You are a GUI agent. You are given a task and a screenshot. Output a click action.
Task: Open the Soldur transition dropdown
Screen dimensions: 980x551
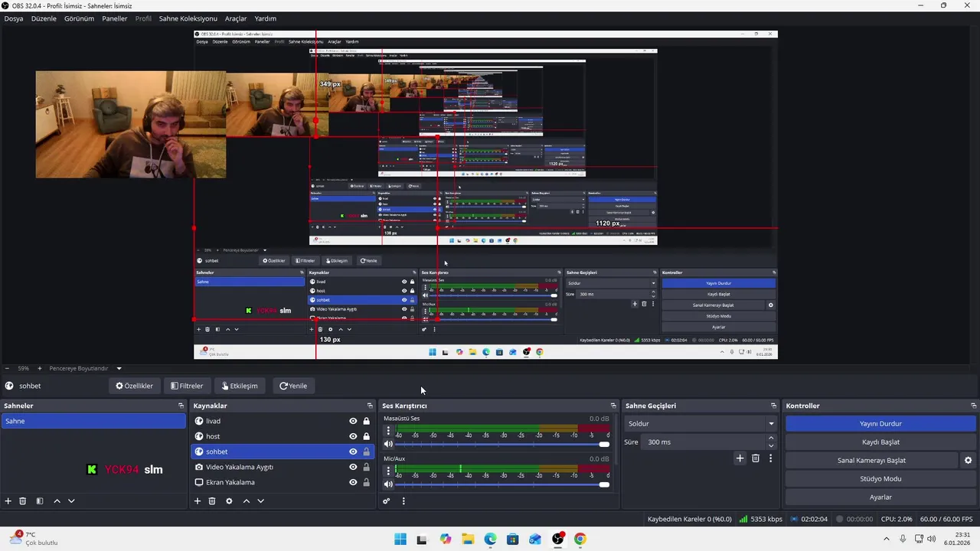700,423
